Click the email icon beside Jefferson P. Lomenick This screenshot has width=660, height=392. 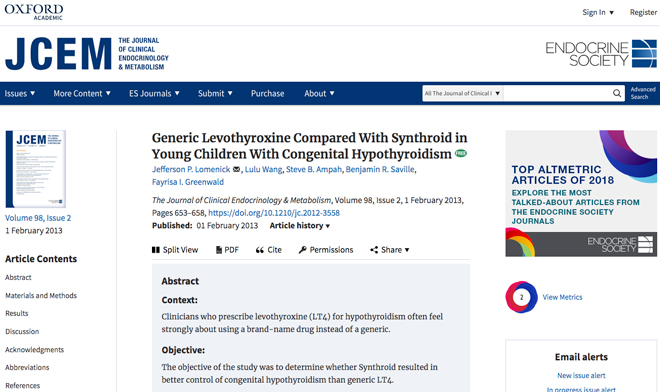coord(237,169)
